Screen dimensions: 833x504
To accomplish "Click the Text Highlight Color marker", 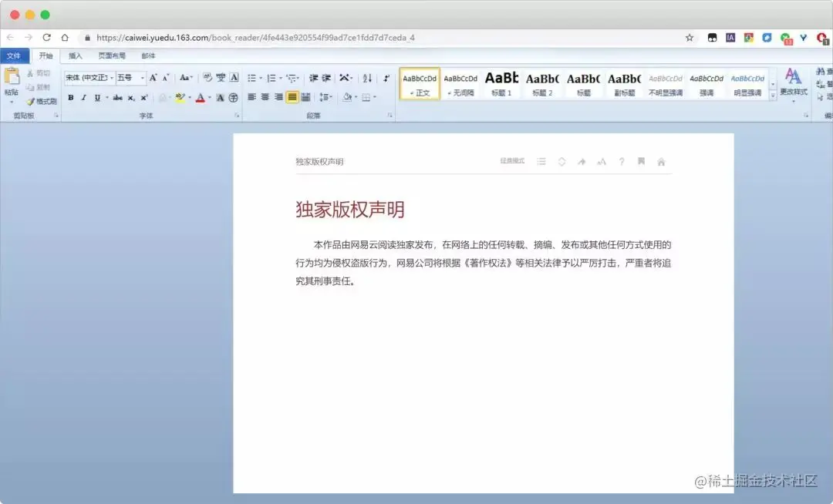I will coord(180,98).
